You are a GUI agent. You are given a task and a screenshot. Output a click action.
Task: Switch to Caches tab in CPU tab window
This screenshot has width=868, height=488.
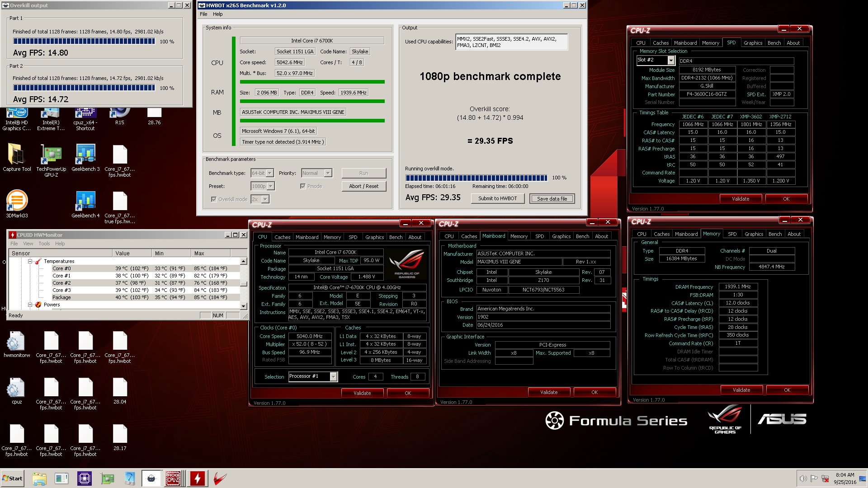283,237
